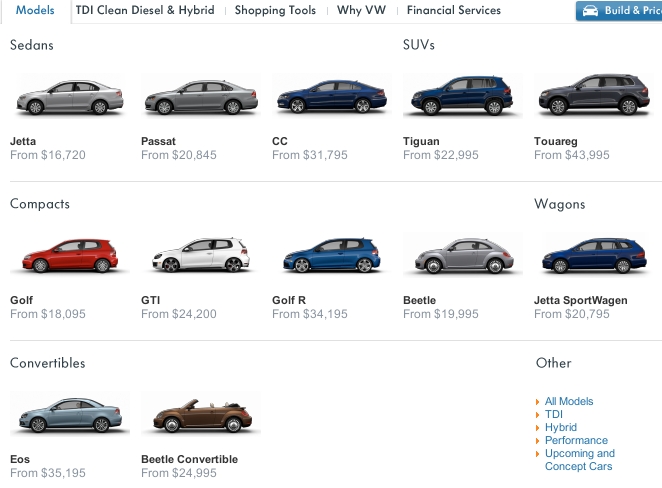Viewport: 662px width, 488px height.
Task: Open TDI Clean Diesel & Hybrid menu
Action: (145, 10)
